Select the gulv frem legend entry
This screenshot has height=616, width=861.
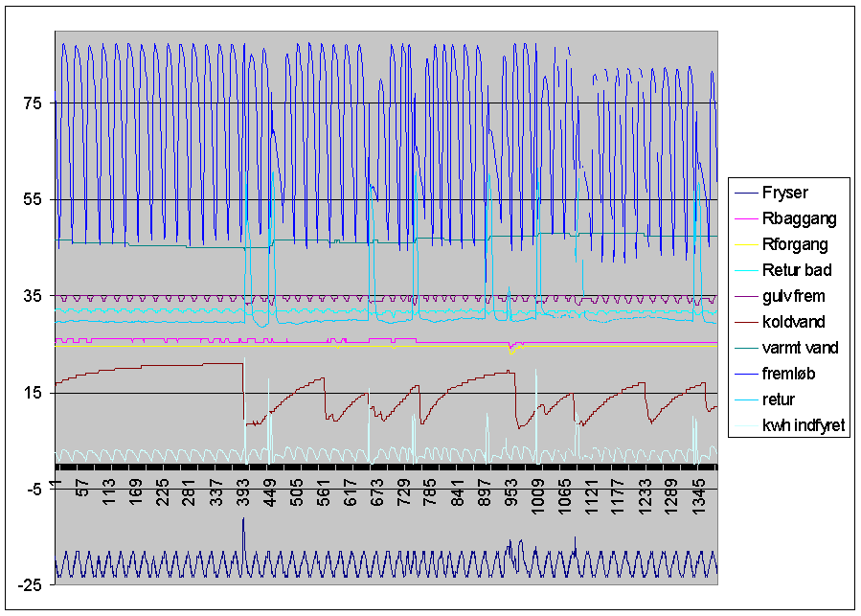[x=793, y=296]
